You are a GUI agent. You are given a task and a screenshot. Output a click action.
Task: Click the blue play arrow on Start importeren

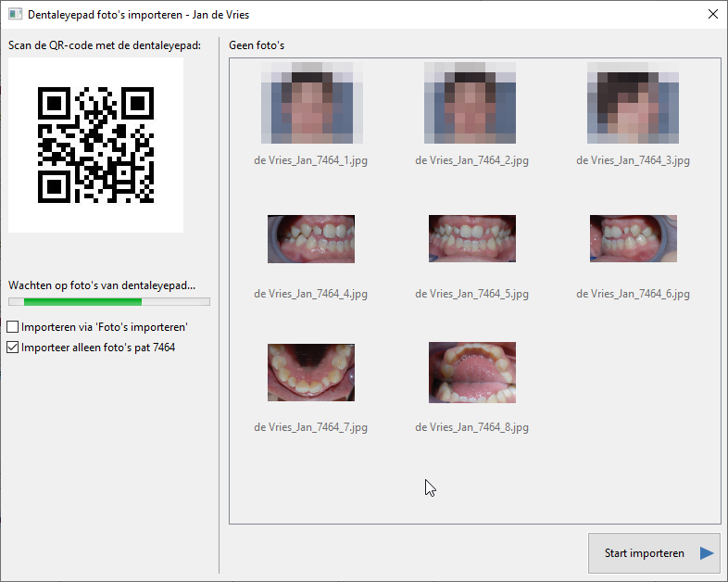[707, 553]
